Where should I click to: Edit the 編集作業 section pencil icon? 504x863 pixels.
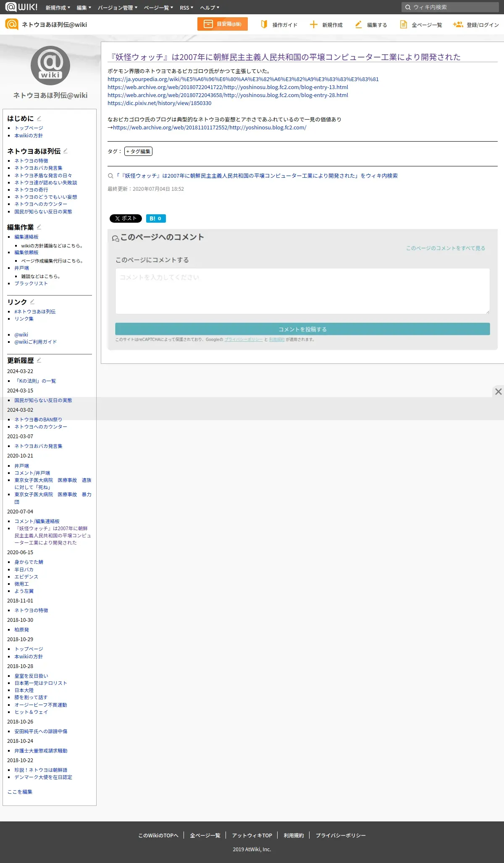click(39, 227)
